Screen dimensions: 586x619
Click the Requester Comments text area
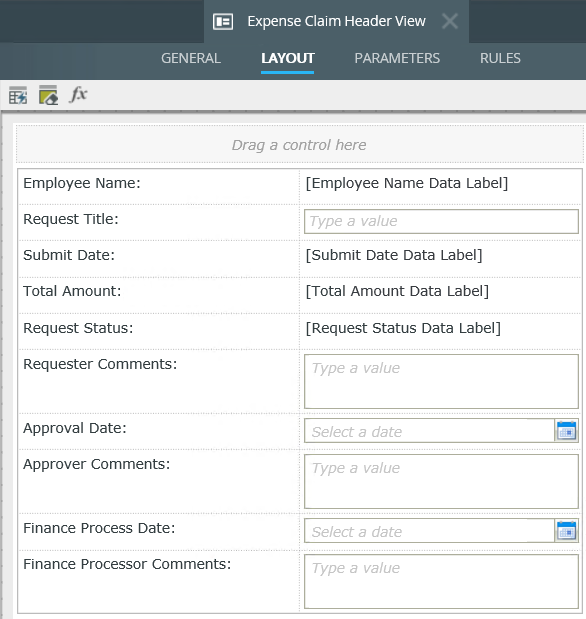tap(441, 381)
